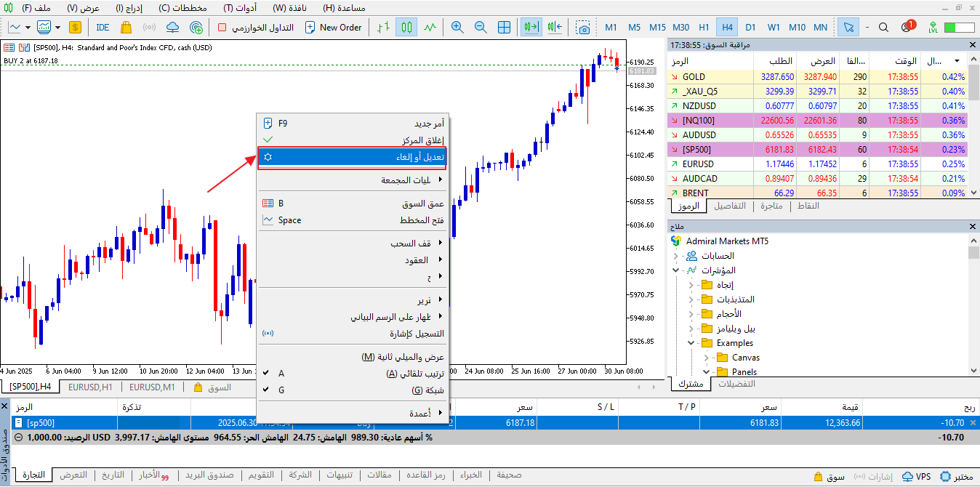Click the dollar trading symbols icon
This screenshot has width=980, height=487.
pos(76,27)
